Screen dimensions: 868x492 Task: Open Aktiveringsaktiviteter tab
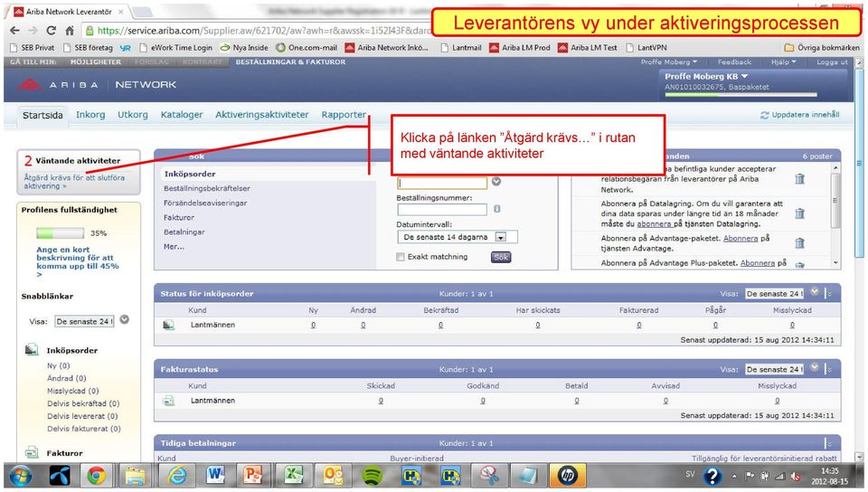(x=262, y=115)
